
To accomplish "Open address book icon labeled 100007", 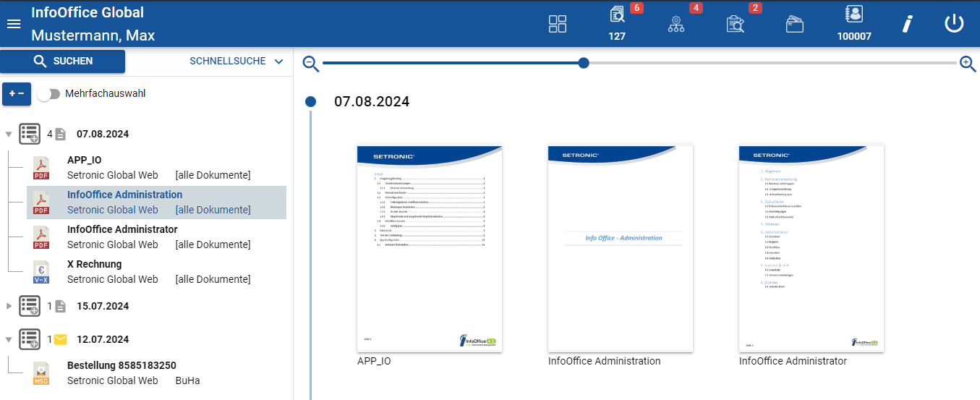I will (854, 16).
